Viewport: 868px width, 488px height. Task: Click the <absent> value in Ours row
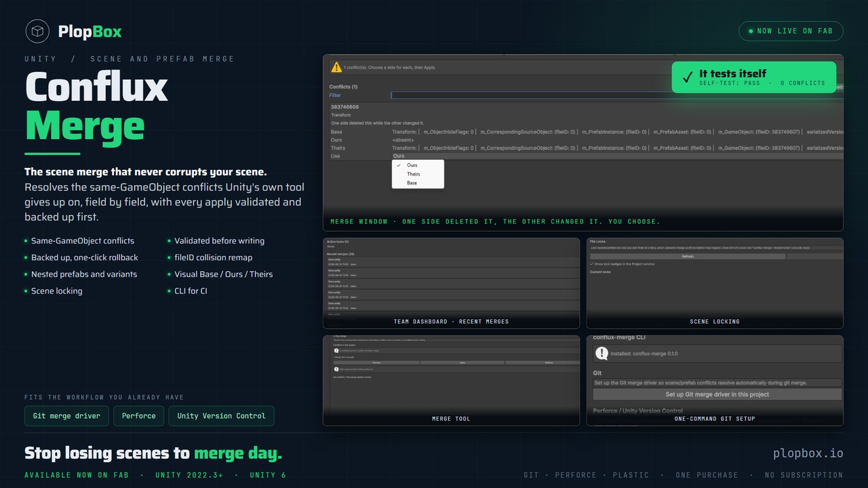pos(403,140)
